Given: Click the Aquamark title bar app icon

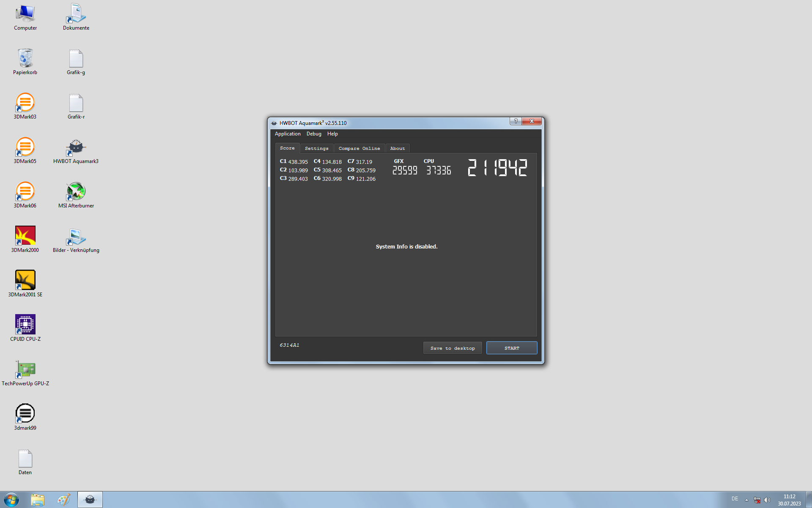Looking at the screenshot, I should (x=274, y=123).
